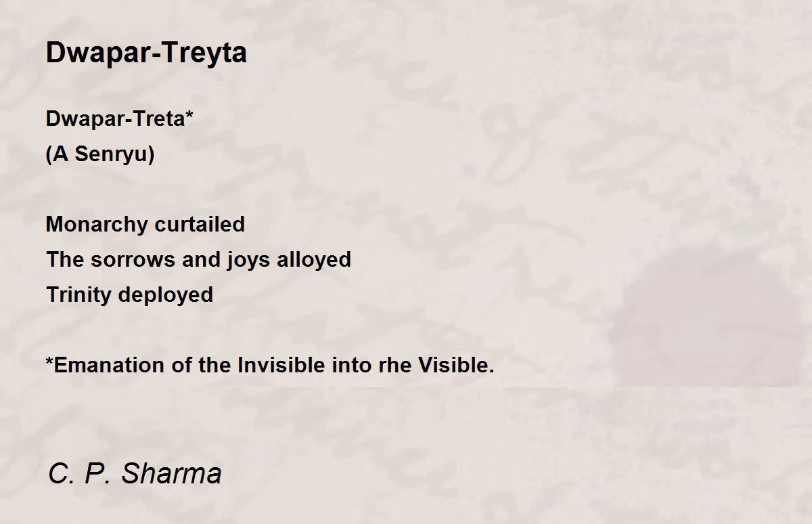This screenshot has width=812, height=524.
Task: Click the word Invisible in the footnote
Action: (x=281, y=366)
